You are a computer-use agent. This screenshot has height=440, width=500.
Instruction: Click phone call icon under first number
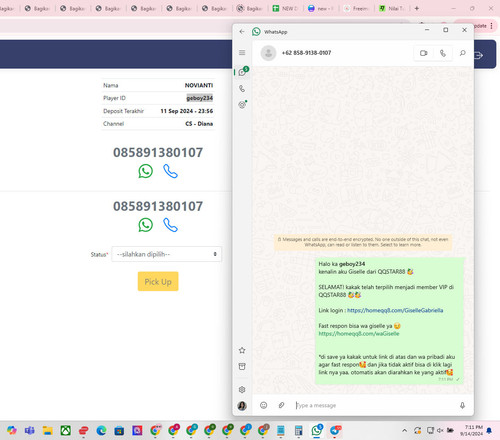[170, 171]
